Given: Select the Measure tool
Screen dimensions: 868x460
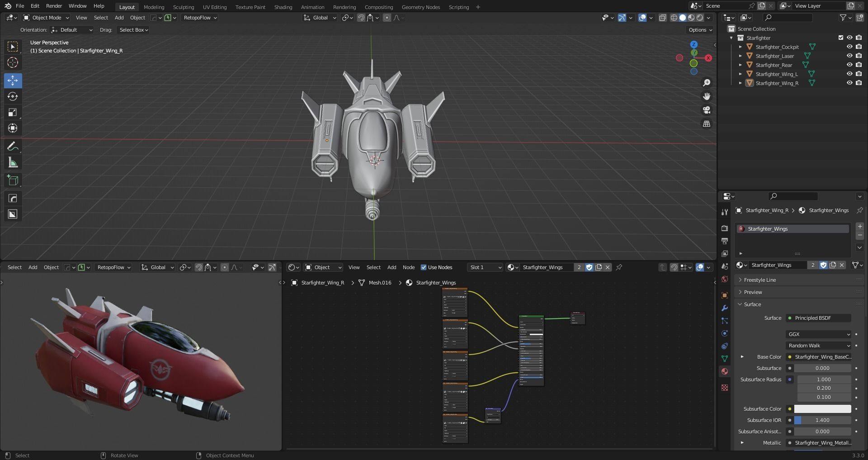Looking at the screenshot, I should pyautogui.click(x=13, y=162).
